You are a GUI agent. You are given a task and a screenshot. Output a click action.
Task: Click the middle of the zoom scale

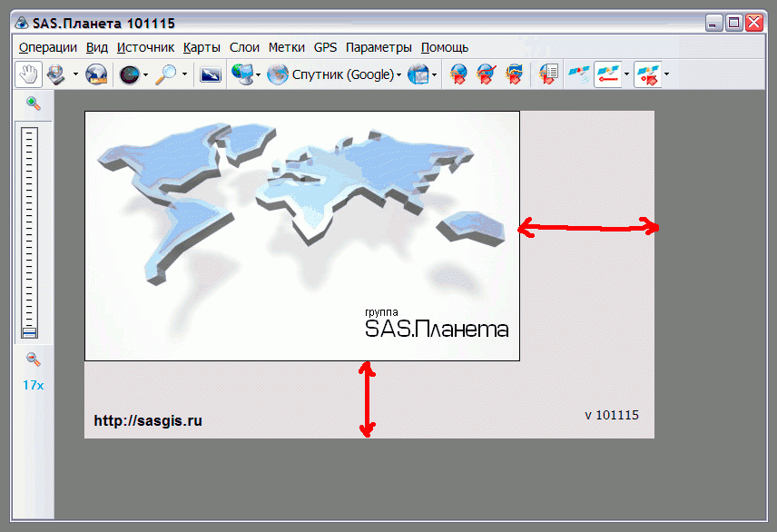[x=29, y=233]
